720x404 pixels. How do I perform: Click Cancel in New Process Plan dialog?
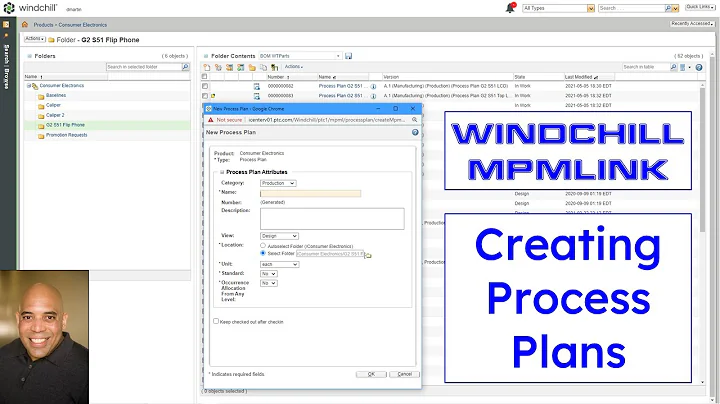pos(405,374)
